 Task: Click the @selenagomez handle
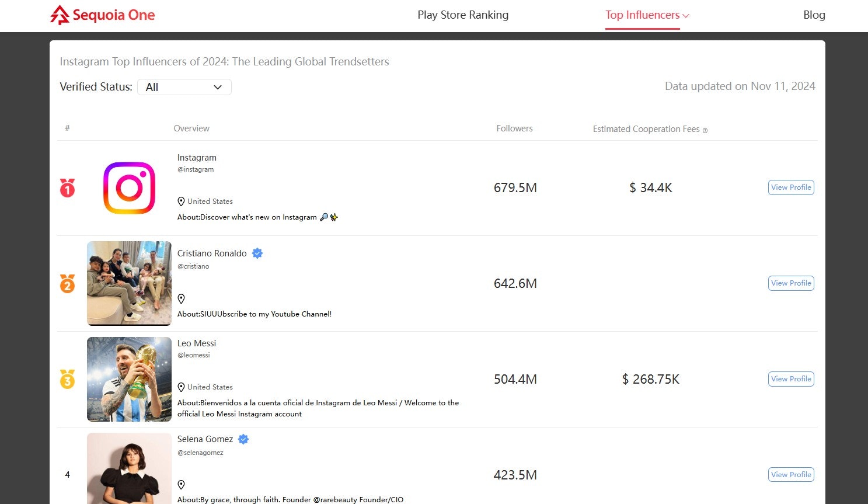point(200,453)
